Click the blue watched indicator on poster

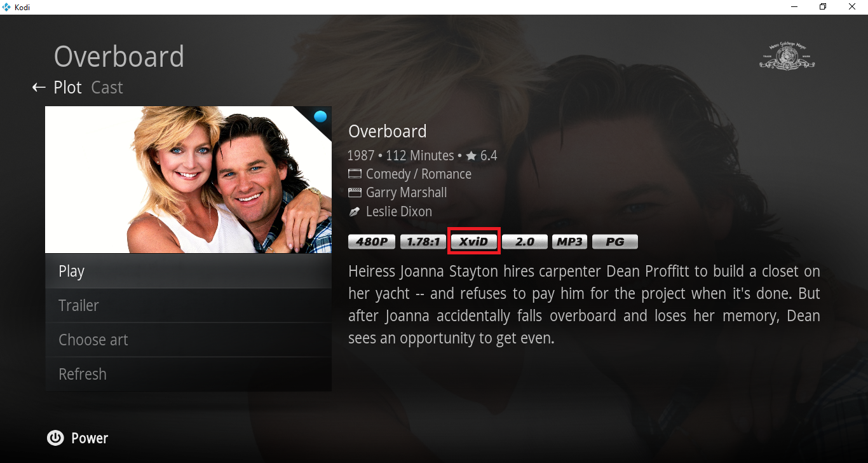pyautogui.click(x=320, y=116)
